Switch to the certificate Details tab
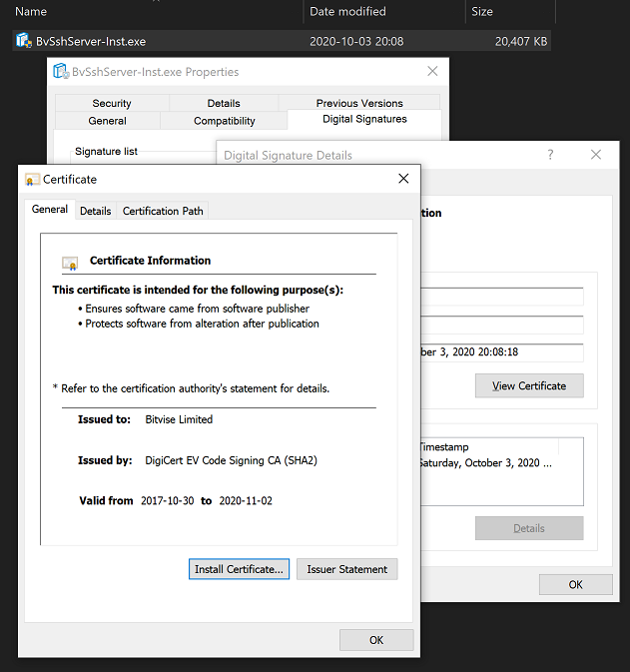The height and width of the screenshot is (672, 630). click(96, 211)
